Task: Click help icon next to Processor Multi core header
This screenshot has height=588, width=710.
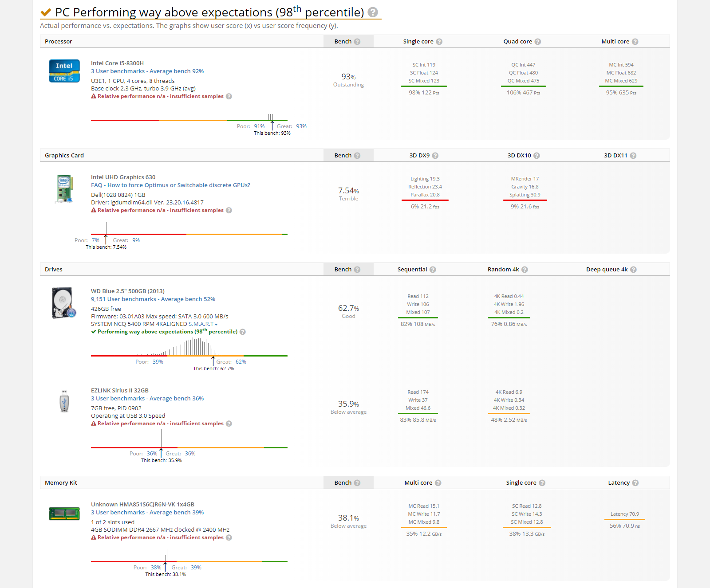Action: coord(635,42)
